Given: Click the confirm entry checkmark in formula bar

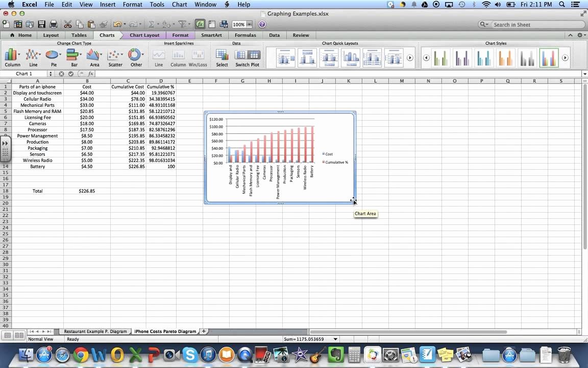Looking at the screenshot, I should tap(71, 74).
